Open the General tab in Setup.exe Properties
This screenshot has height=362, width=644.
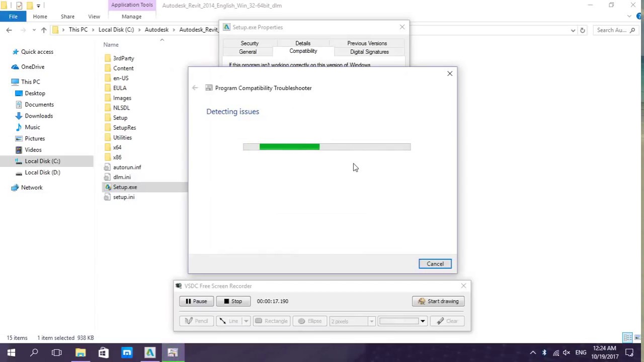click(248, 52)
